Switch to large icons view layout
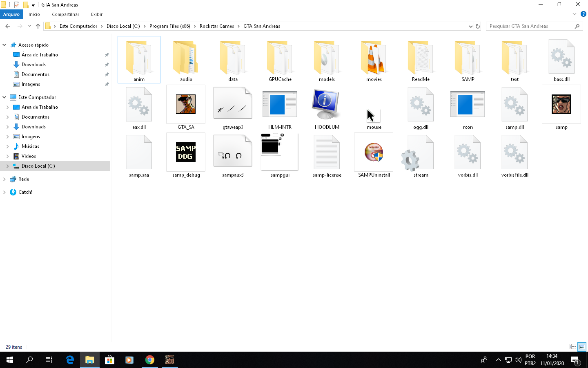The image size is (588, 368). (x=582, y=347)
